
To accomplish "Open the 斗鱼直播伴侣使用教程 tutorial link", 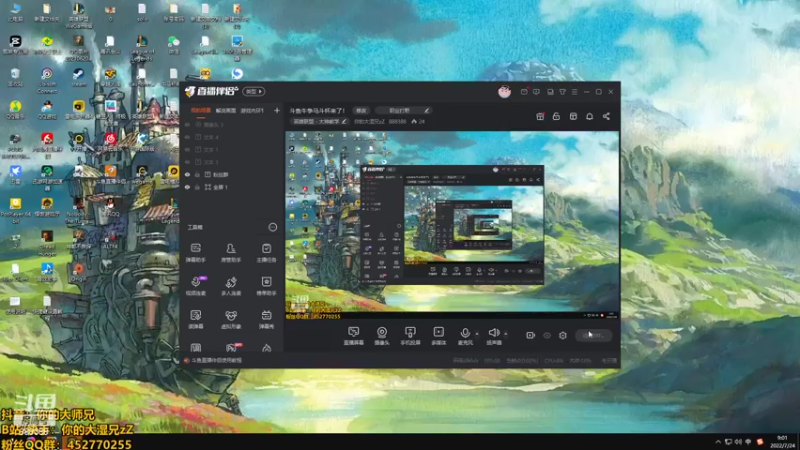I will click(x=216, y=360).
